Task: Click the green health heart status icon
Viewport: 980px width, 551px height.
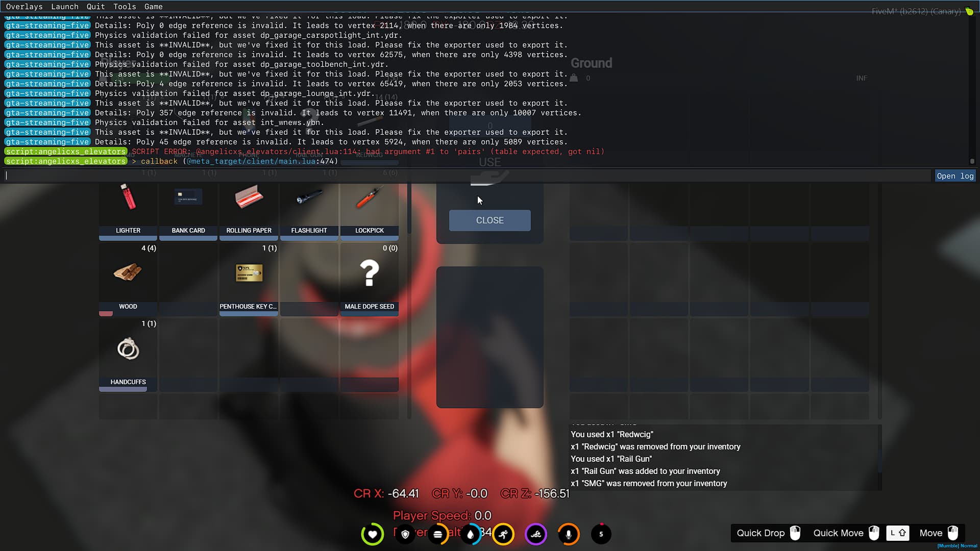Action: click(373, 534)
